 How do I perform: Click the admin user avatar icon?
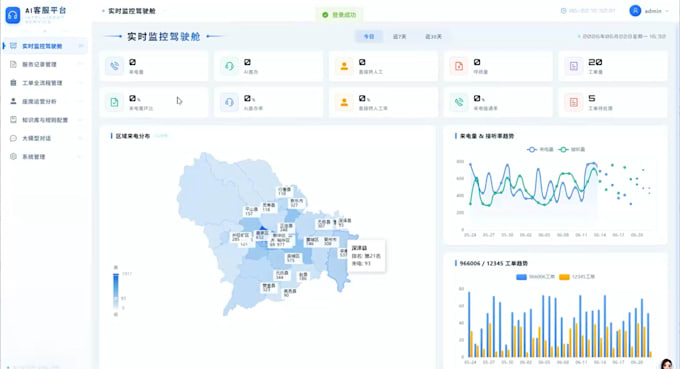point(635,11)
